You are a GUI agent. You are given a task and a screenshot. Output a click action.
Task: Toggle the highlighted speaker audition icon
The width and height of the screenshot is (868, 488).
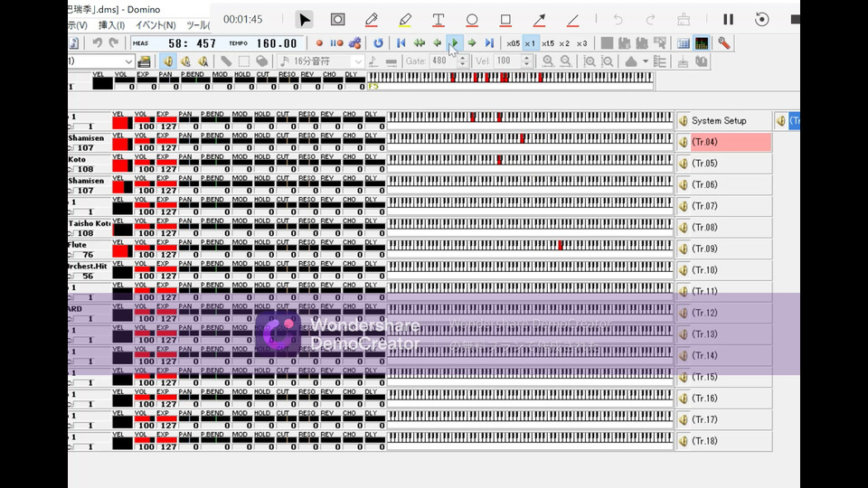tap(168, 61)
